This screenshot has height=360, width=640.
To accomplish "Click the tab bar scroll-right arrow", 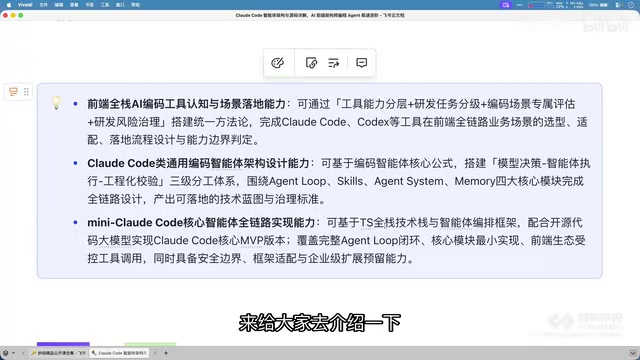I will [x=155, y=353].
